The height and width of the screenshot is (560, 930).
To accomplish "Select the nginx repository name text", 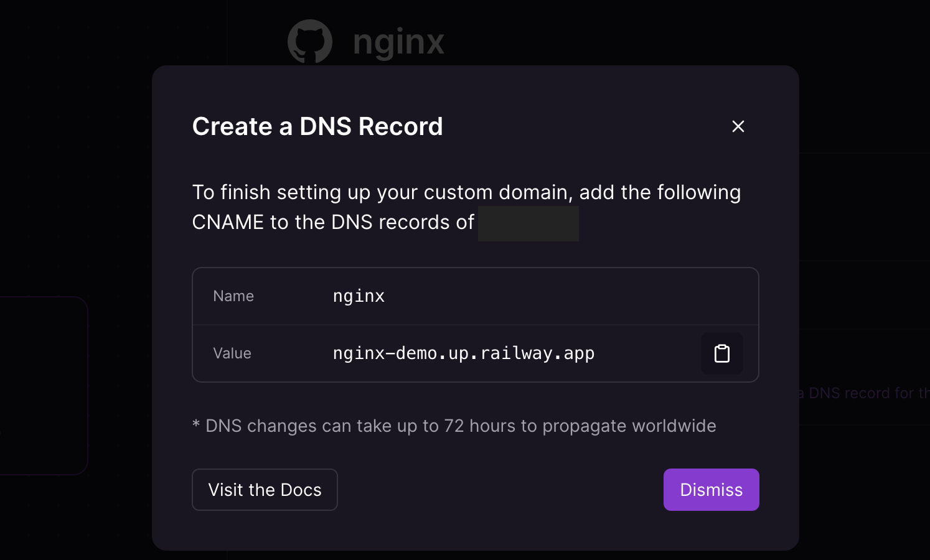I will tap(398, 40).
